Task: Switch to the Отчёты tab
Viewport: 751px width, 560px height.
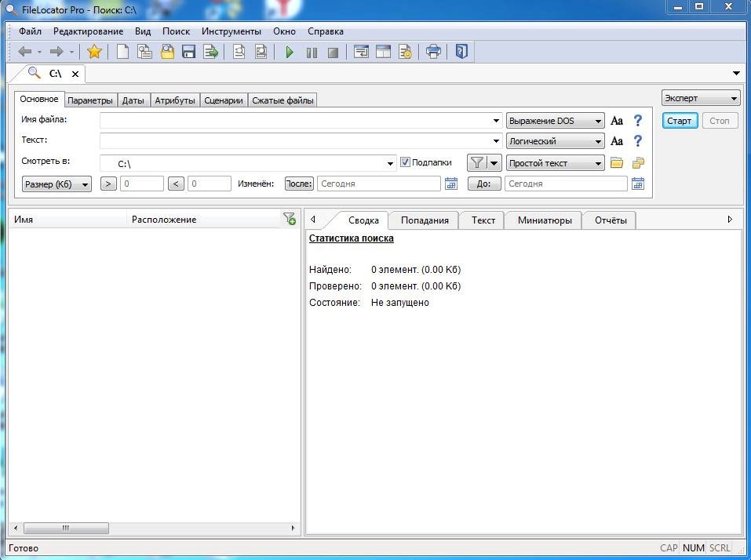Action: pyautogui.click(x=611, y=220)
